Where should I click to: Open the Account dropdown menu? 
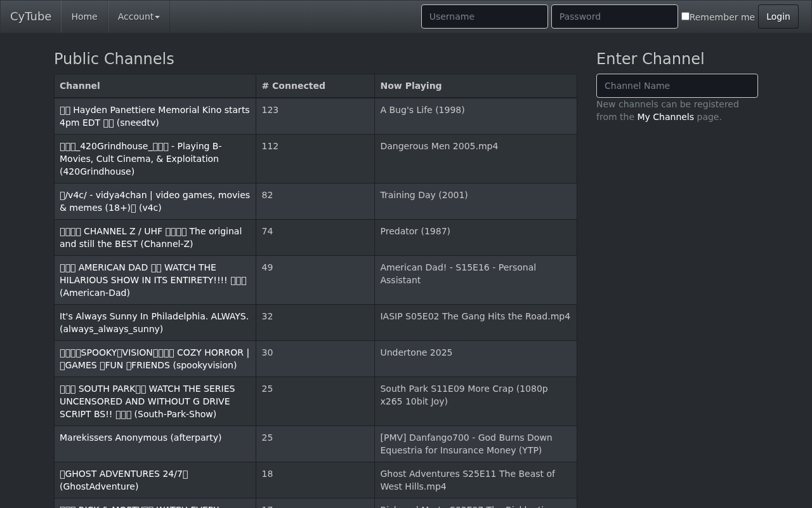tap(138, 17)
